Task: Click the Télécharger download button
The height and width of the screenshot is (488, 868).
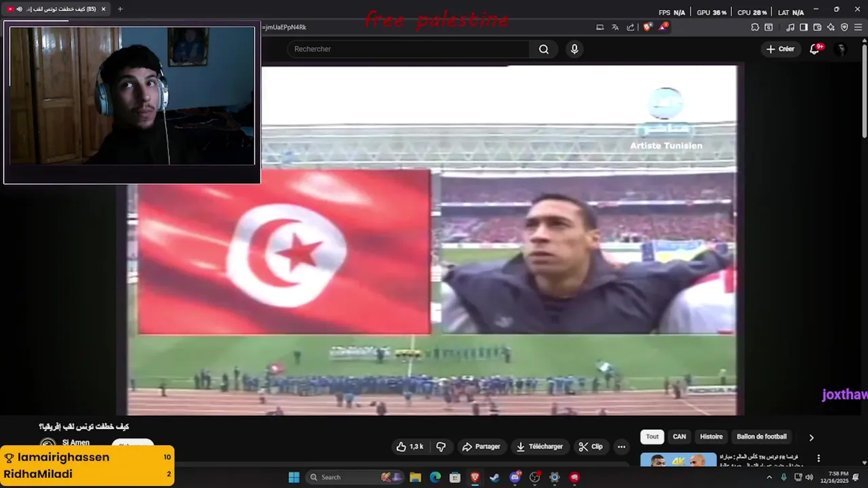Action: point(540,447)
